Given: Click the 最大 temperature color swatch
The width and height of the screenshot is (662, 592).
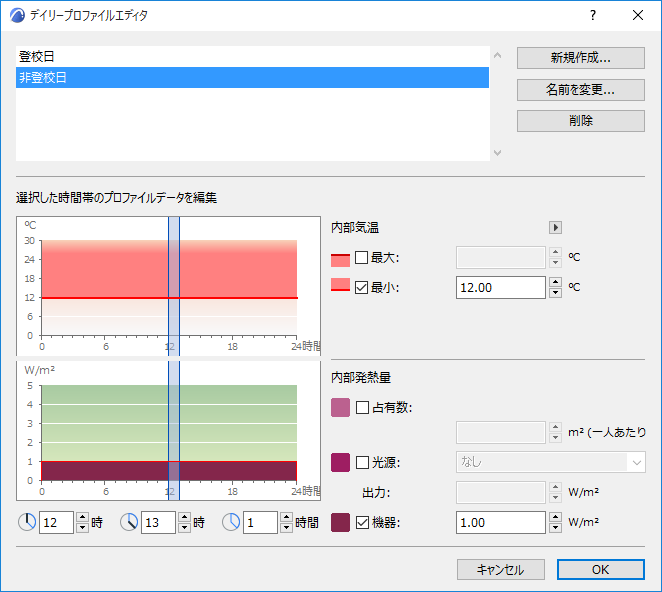Looking at the screenshot, I should tap(340, 259).
